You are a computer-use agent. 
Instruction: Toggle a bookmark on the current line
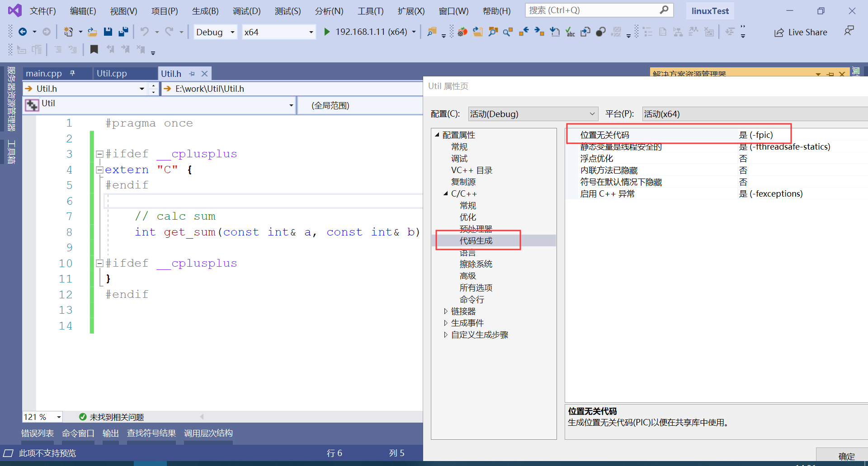94,50
